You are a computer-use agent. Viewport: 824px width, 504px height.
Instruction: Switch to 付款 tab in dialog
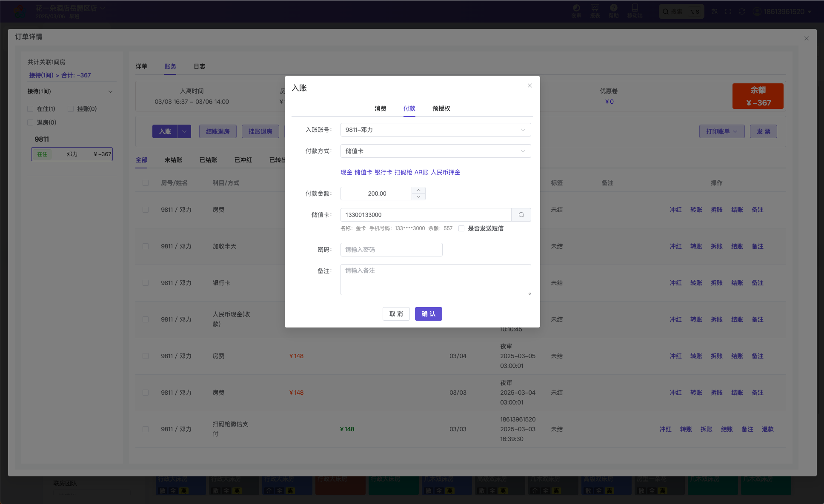coord(409,108)
